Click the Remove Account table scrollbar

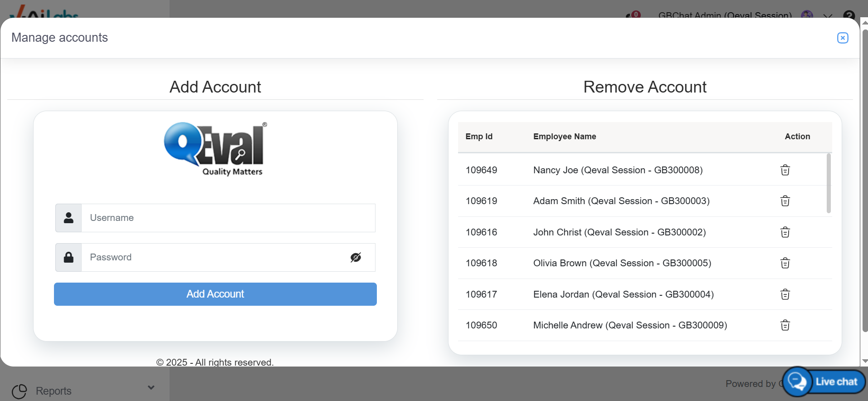pyautogui.click(x=829, y=183)
